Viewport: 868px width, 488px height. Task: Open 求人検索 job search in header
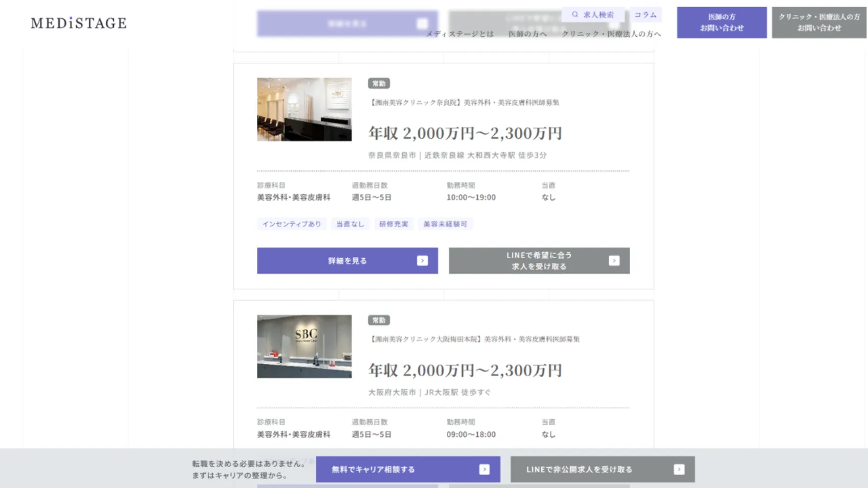tap(593, 15)
